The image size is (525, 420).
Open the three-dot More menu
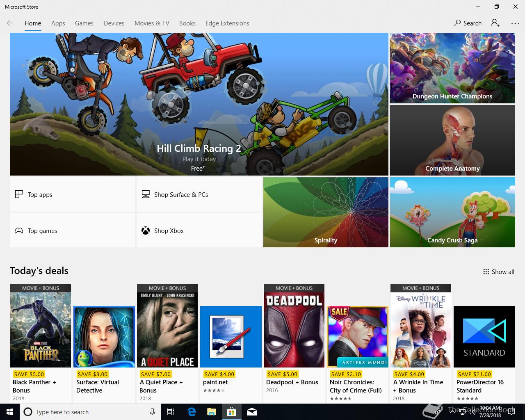pos(515,23)
